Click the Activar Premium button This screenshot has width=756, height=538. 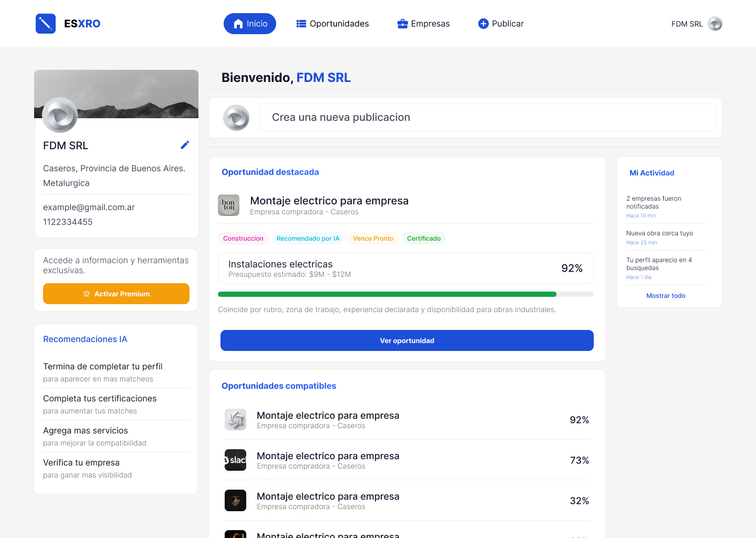(116, 294)
